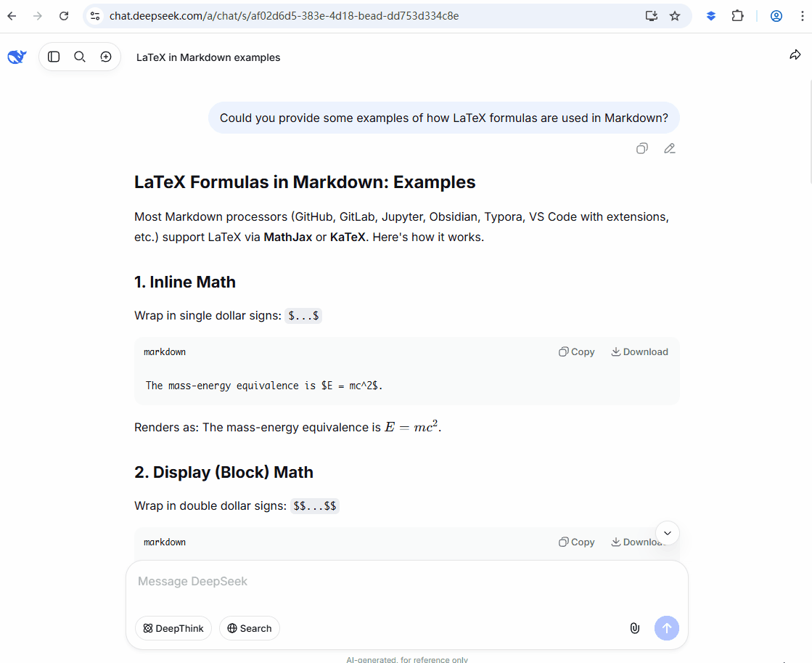Viewport: 812px width, 663px height.
Task: Bookmark this page with the star
Action: (x=675, y=16)
